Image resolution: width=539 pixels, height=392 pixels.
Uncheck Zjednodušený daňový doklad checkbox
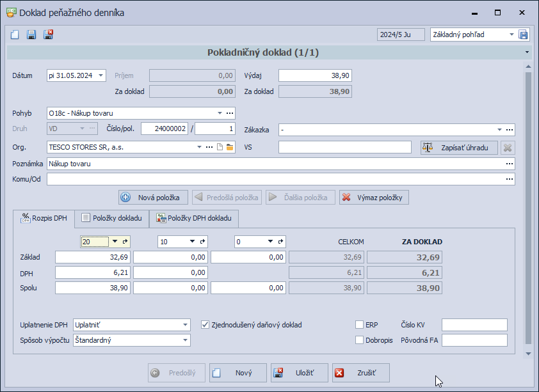[205, 325]
